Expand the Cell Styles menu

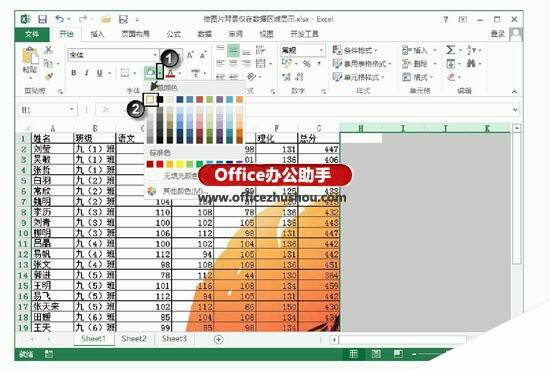358,77
